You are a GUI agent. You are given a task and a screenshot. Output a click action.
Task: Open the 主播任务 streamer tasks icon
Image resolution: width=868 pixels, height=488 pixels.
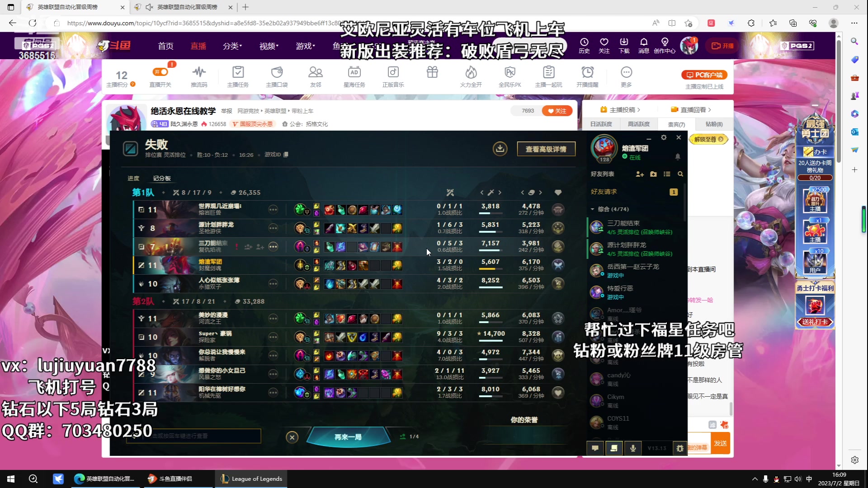238,76
